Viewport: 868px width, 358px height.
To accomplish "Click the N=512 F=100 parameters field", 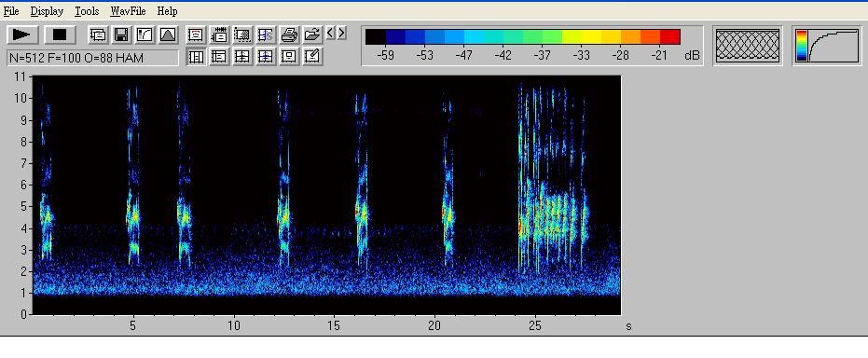I will tap(92, 58).
